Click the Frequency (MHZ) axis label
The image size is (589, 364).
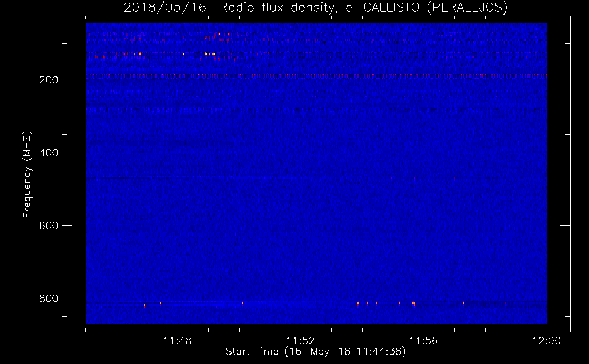point(27,175)
